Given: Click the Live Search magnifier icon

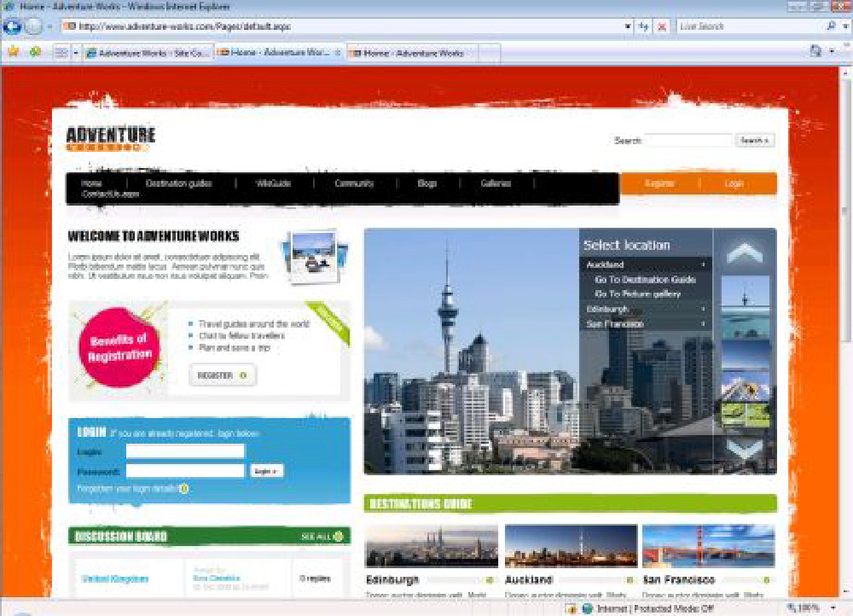Looking at the screenshot, I should click(x=832, y=26).
